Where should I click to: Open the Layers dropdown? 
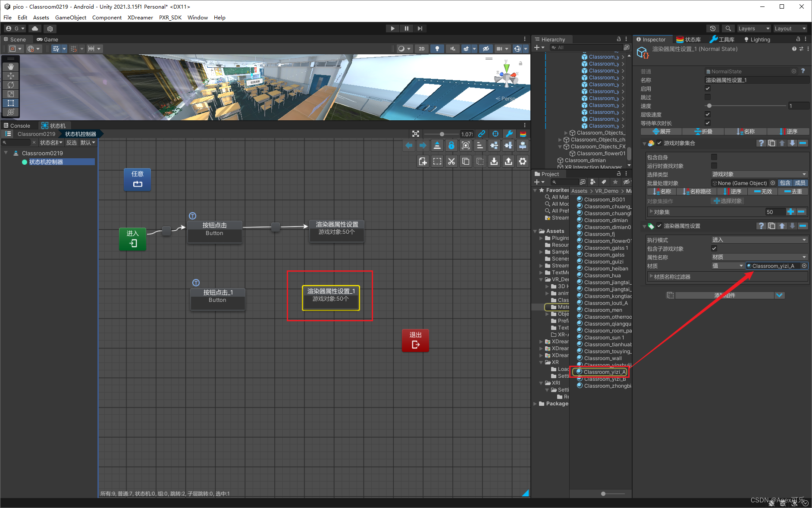(x=753, y=28)
